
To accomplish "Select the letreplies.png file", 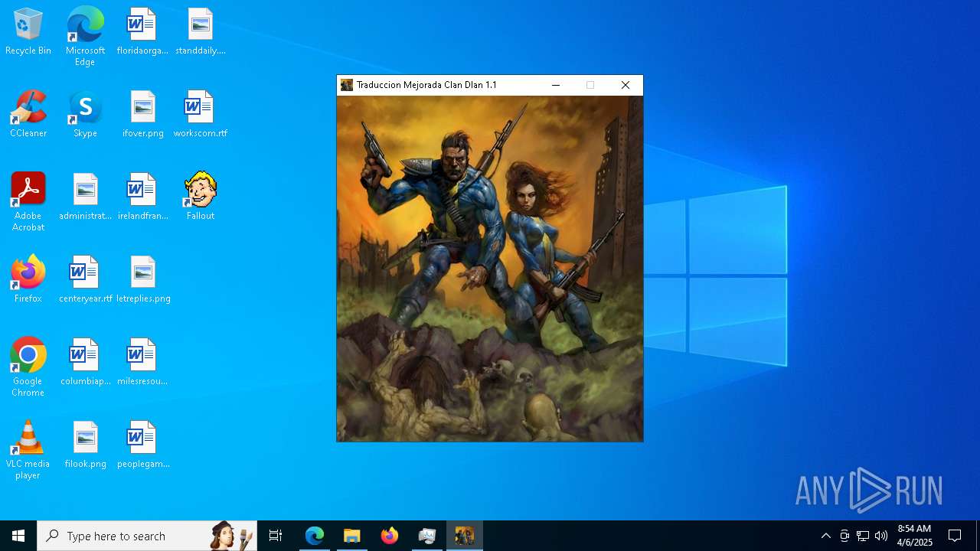I will (x=143, y=280).
